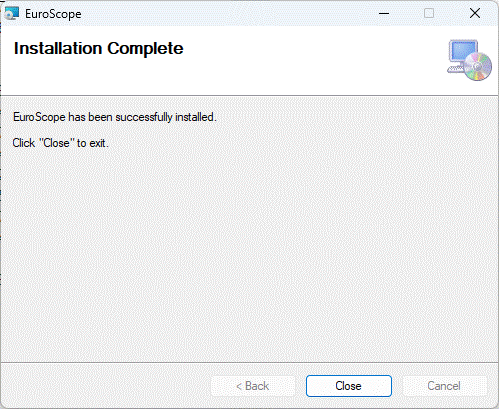Viewport: 499px width, 409px height.
Task: Click the EuroScope installer icon in title bar
Action: pos(12,13)
